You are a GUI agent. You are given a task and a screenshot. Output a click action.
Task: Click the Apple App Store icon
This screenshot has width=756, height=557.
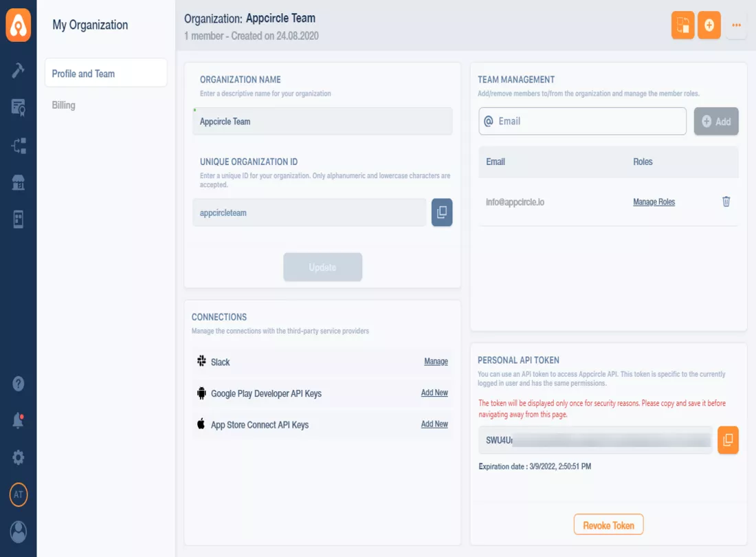[x=201, y=424]
